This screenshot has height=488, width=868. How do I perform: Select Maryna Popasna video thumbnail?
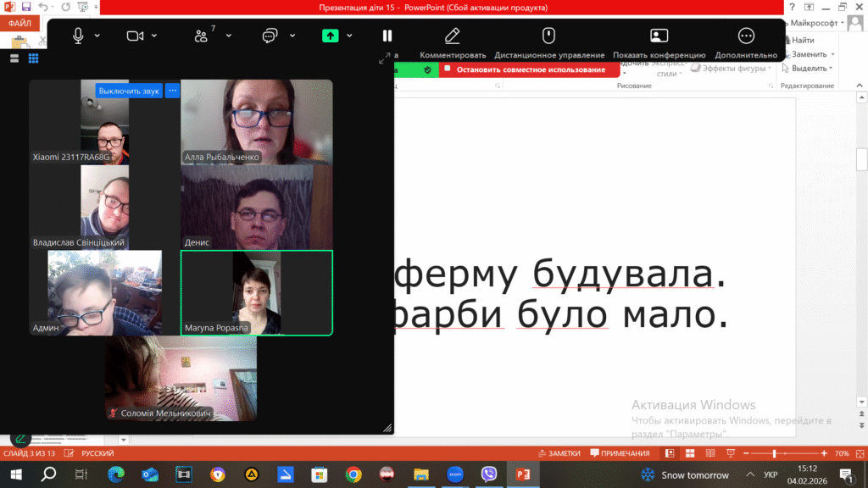tap(257, 292)
